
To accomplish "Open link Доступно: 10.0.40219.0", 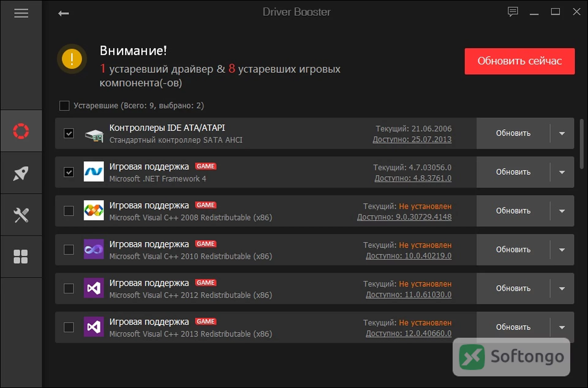I will tap(409, 256).
